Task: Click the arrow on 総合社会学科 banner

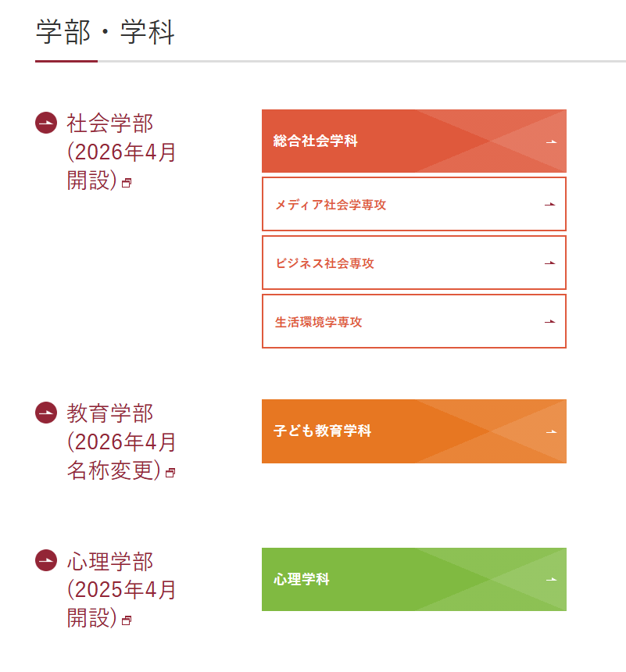Action: [x=552, y=141]
